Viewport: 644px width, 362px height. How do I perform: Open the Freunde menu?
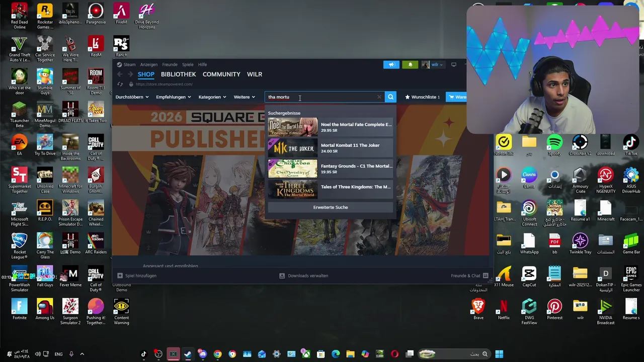pos(170,64)
